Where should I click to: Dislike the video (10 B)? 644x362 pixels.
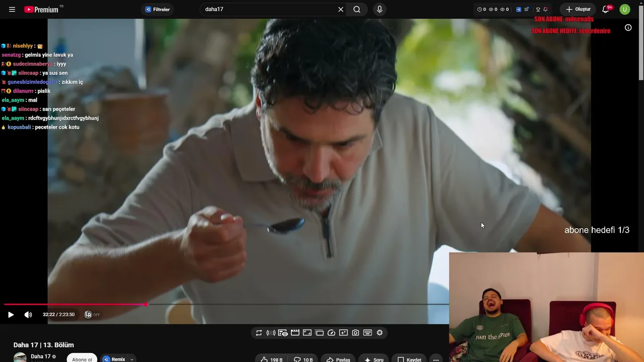(x=303, y=359)
